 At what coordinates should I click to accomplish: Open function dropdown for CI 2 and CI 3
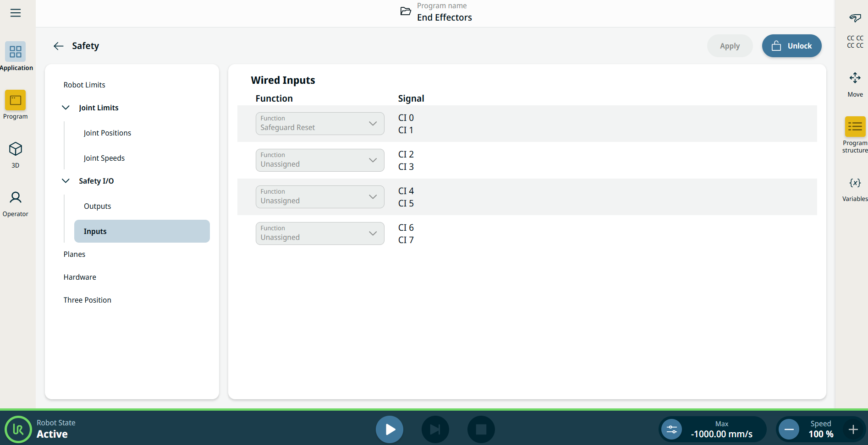click(320, 160)
